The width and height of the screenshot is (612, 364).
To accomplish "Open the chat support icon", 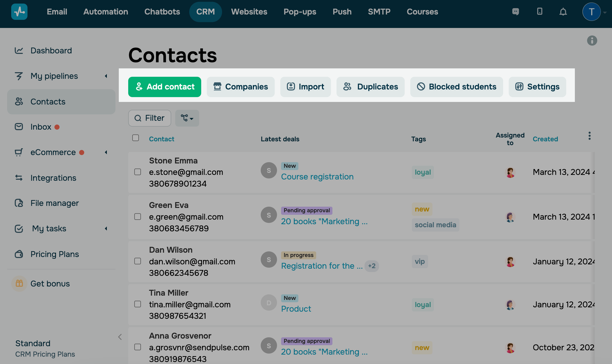I will point(516,12).
